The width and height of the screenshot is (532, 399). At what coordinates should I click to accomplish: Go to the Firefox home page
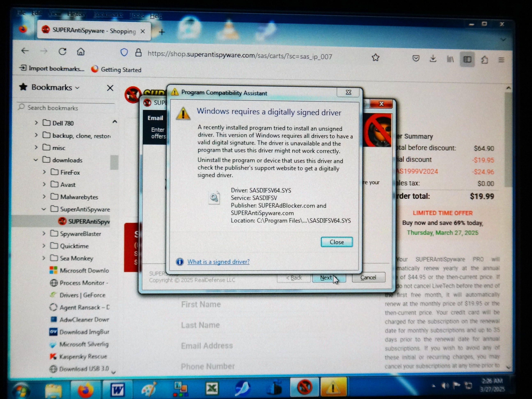(x=81, y=52)
